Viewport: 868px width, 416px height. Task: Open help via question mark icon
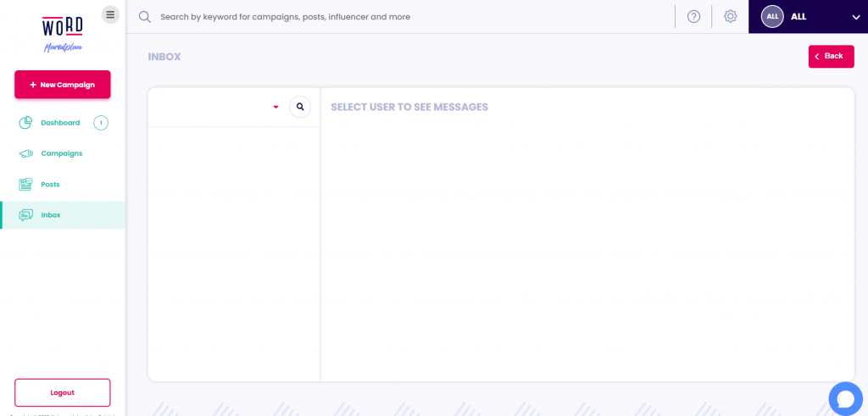693,17
